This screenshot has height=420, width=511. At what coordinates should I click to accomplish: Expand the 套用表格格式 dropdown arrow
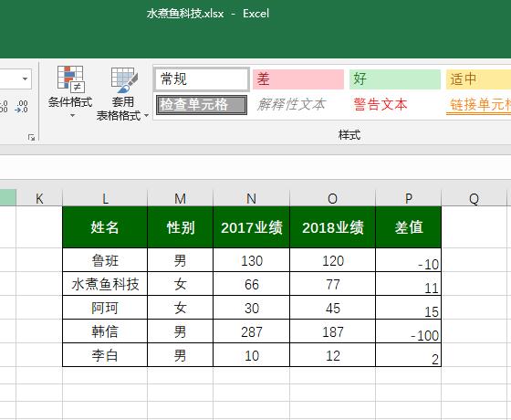point(146,115)
